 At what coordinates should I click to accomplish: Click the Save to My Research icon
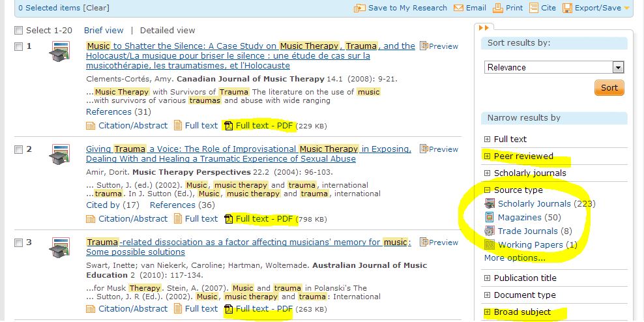click(359, 8)
